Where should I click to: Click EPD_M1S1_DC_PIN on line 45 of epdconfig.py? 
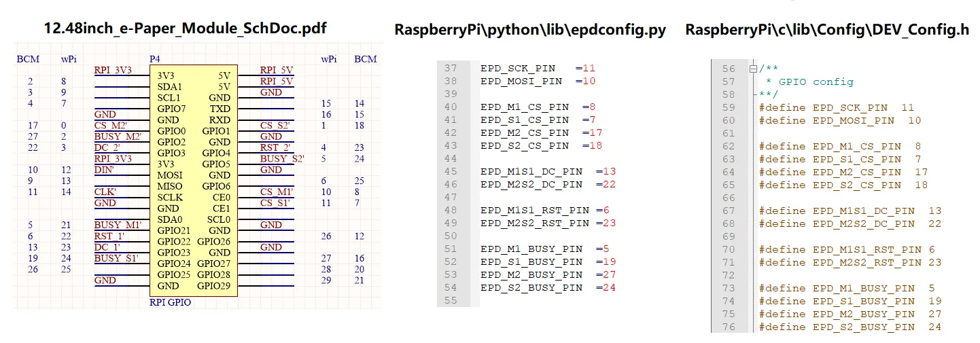(x=531, y=171)
